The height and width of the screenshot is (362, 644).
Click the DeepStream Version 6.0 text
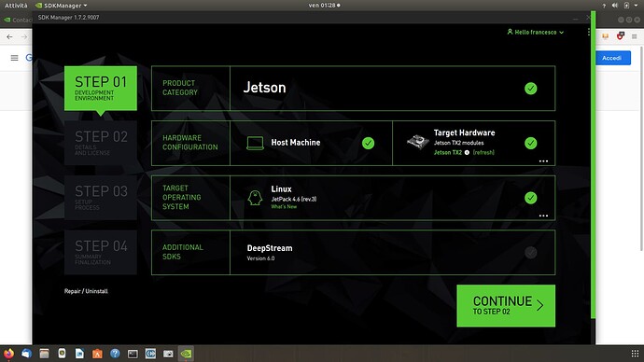(270, 253)
